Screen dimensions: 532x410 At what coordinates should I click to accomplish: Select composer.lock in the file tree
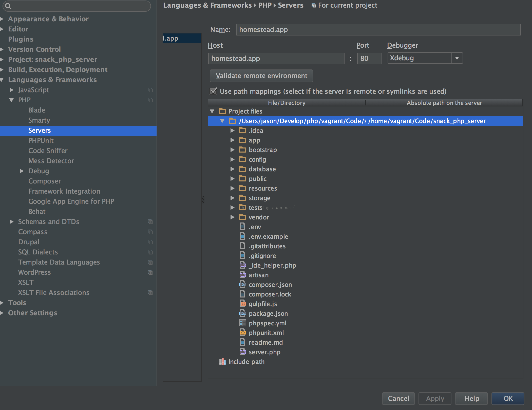tap(270, 294)
